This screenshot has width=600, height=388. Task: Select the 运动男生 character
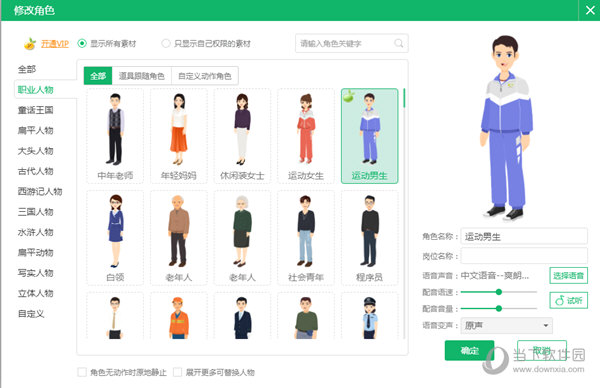tap(369, 136)
